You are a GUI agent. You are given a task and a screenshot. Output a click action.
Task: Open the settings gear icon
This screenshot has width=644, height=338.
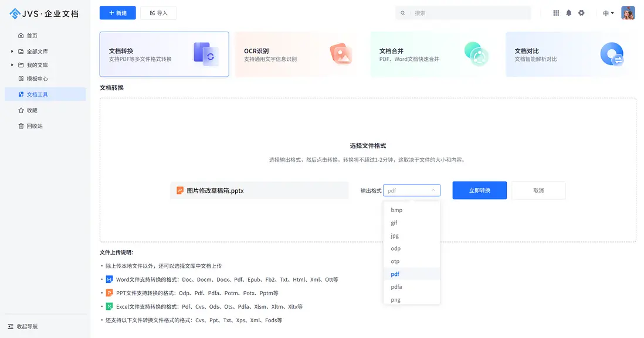581,12
